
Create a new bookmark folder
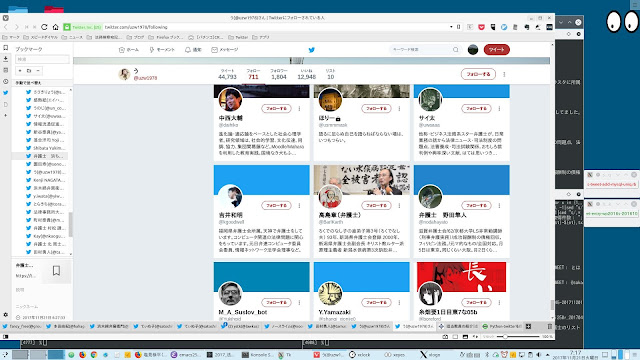[x=29, y=71]
